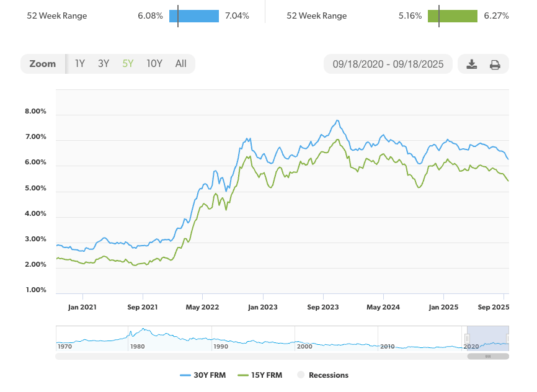
Task: Print the mortgage rate chart
Action: click(x=495, y=64)
